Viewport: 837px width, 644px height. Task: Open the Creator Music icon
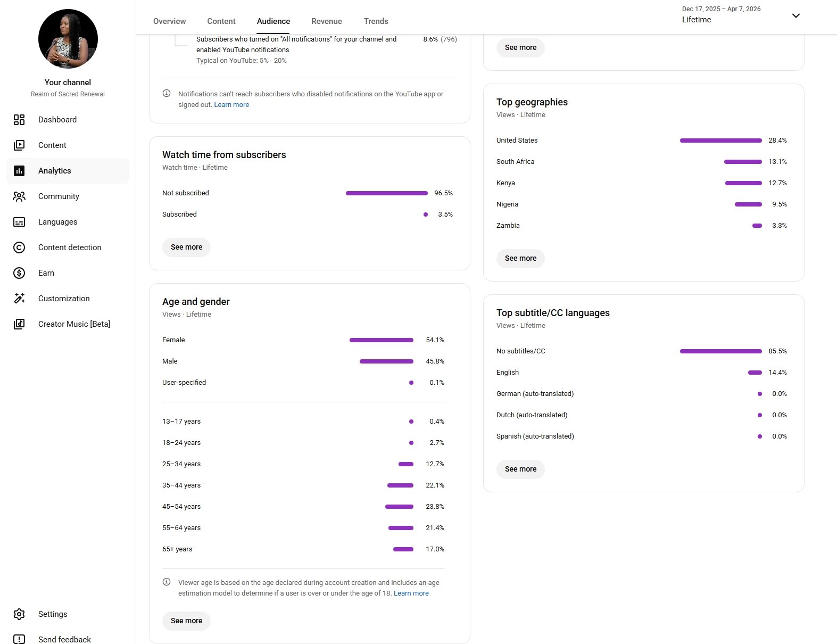pos(19,324)
